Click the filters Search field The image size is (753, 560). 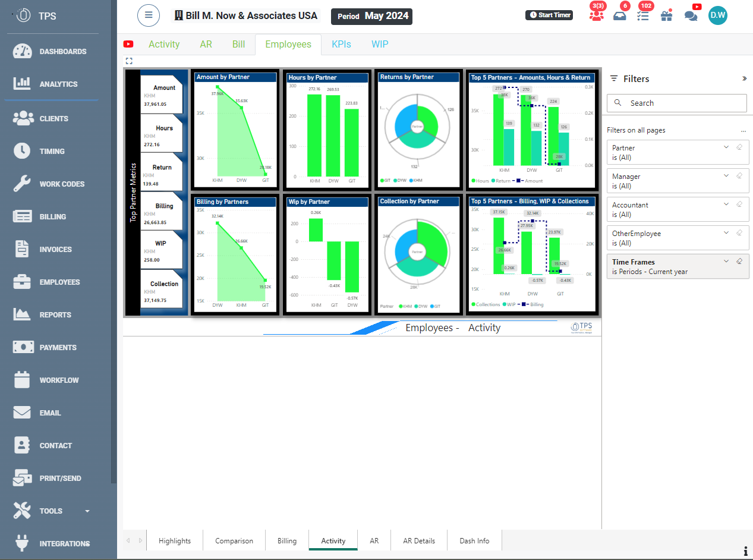[x=676, y=103]
